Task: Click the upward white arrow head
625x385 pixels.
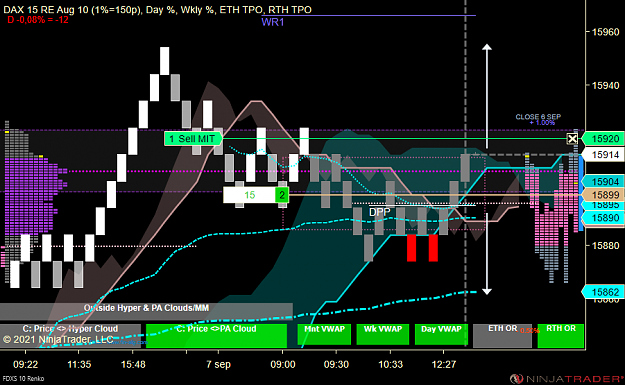Action: click(487, 47)
